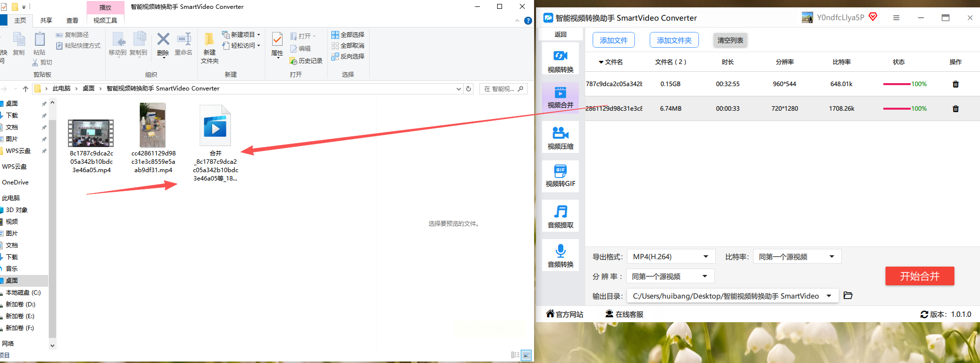Open the 视频转GIF module

coord(560,176)
